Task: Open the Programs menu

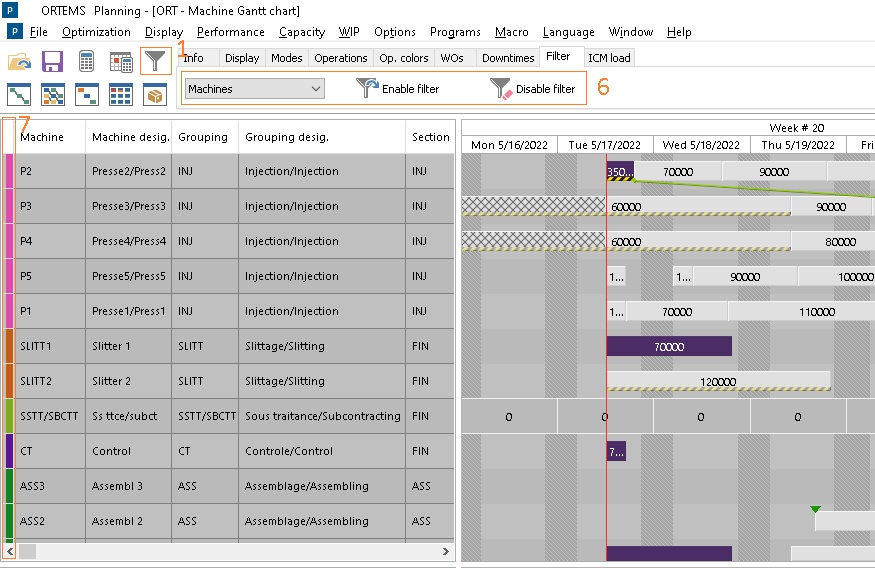Action: (455, 32)
